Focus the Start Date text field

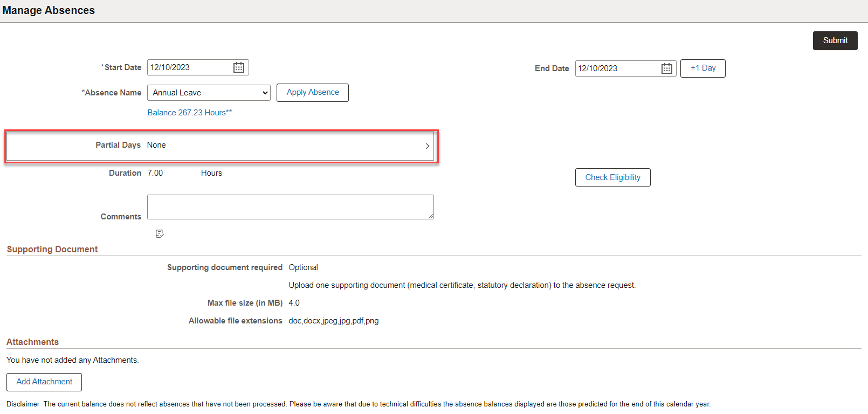189,67
